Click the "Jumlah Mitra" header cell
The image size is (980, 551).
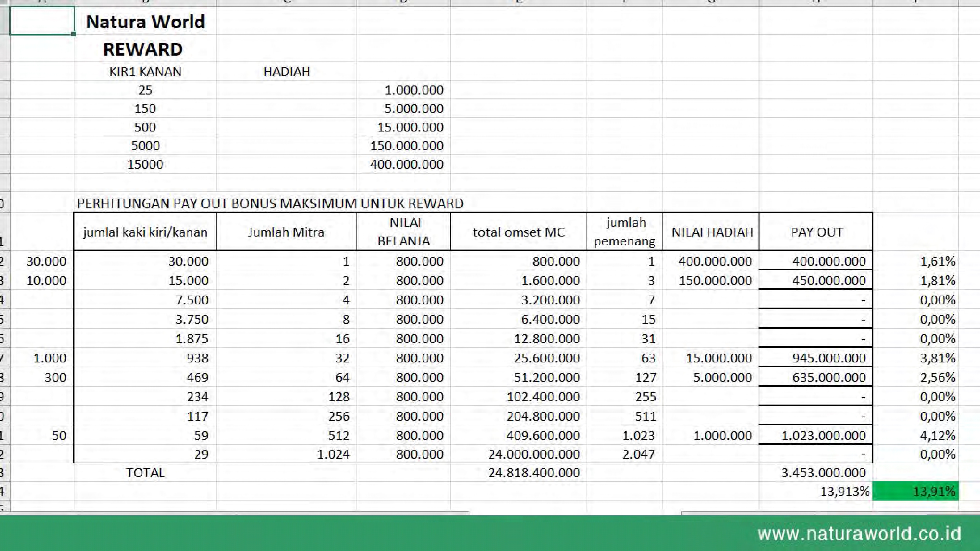click(286, 232)
